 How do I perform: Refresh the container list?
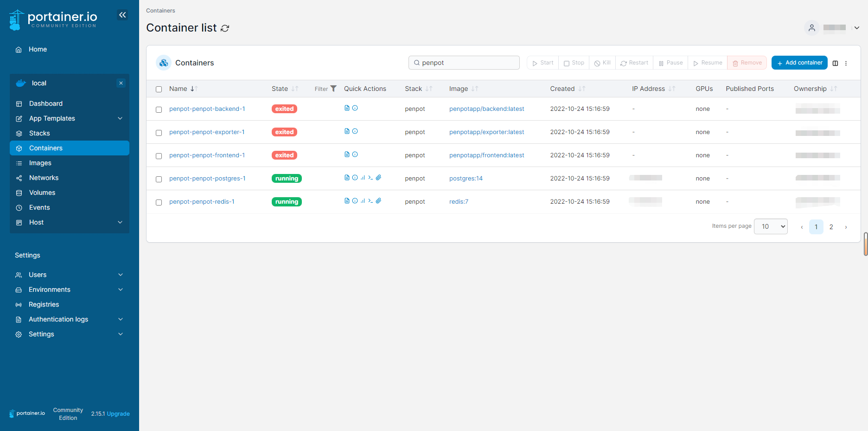tap(225, 28)
